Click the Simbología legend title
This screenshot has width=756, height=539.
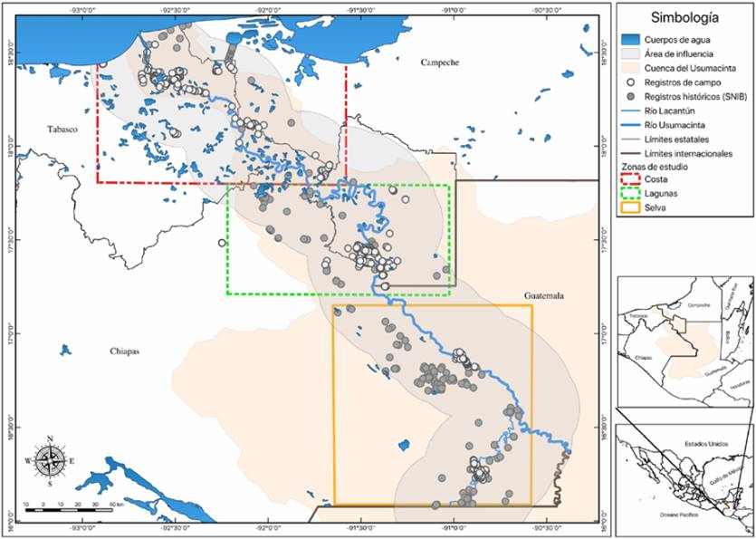[x=684, y=18]
